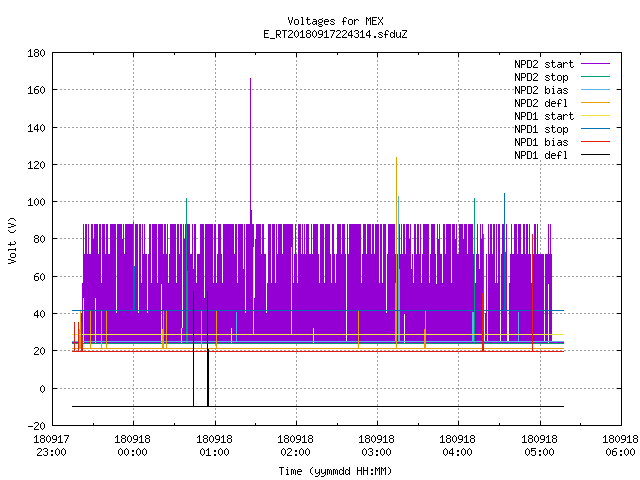Click the purple NPD2 start legend line
The image size is (640, 480).
[595, 64]
